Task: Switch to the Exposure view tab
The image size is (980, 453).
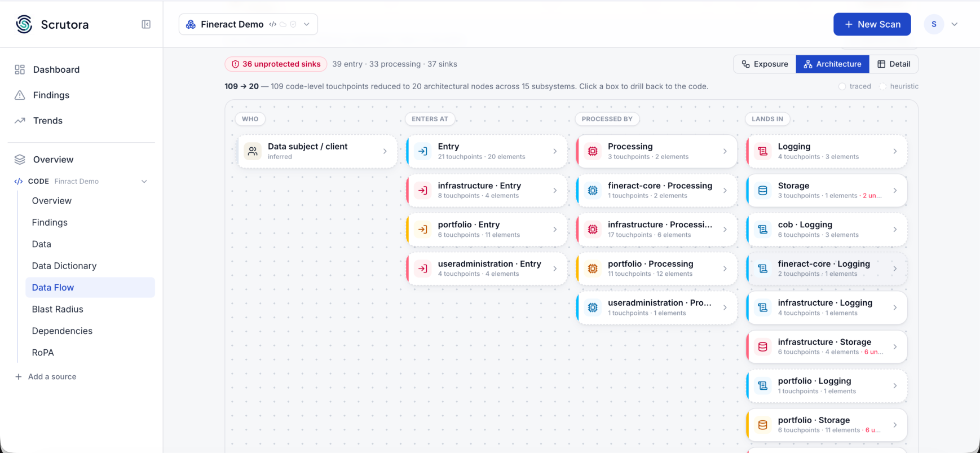Action: click(765, 64)
